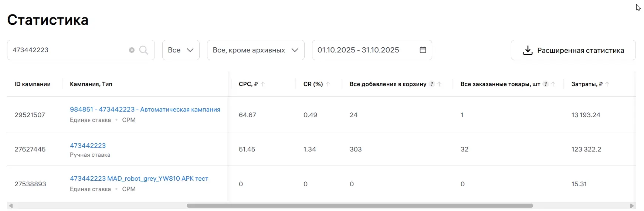Click the horizontal scrollbar right arrow

coord(632,206)
